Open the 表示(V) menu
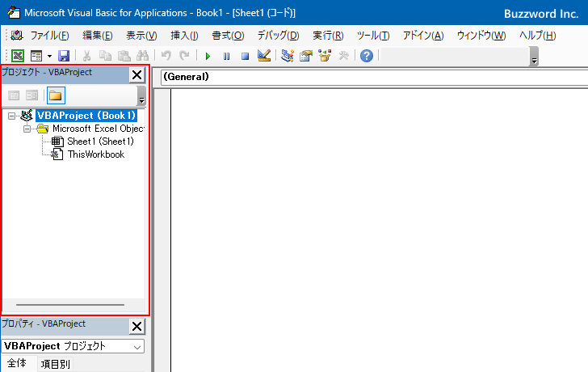588x372 pixels. [141, 36]
